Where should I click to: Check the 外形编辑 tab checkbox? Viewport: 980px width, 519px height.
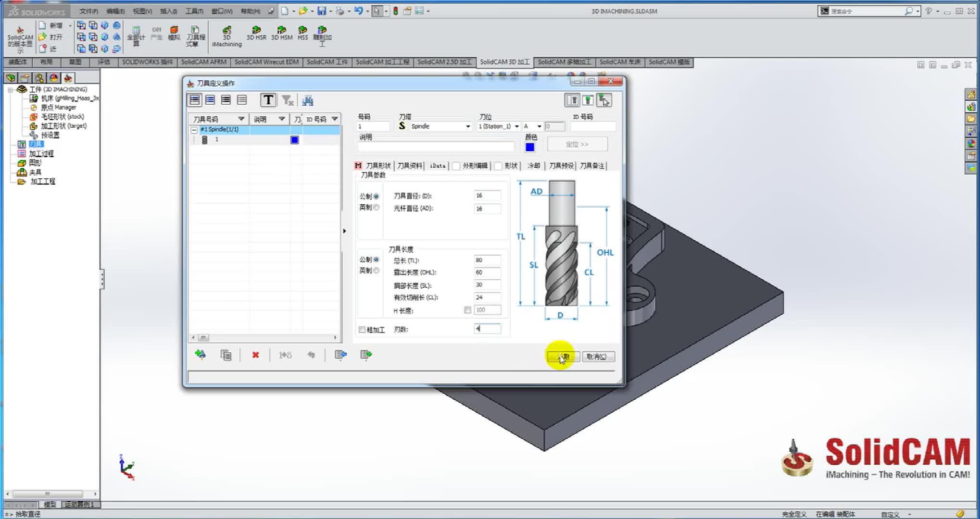click(x=456, y=166)
